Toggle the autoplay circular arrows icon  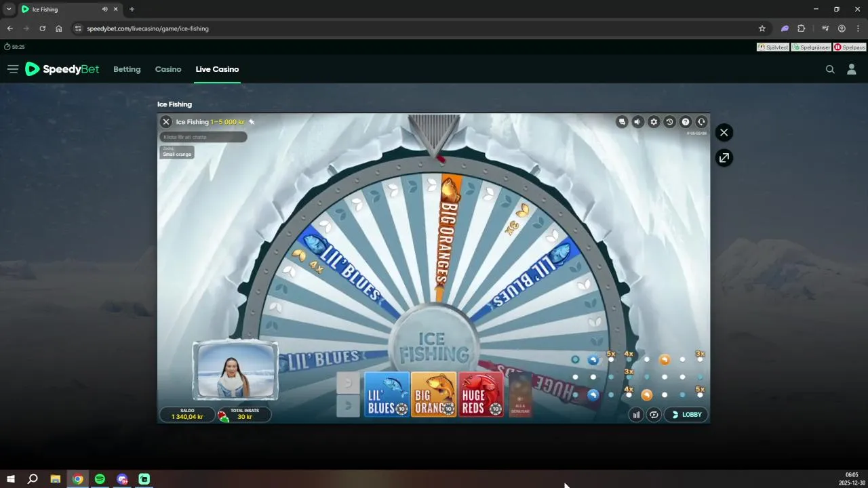654,415
